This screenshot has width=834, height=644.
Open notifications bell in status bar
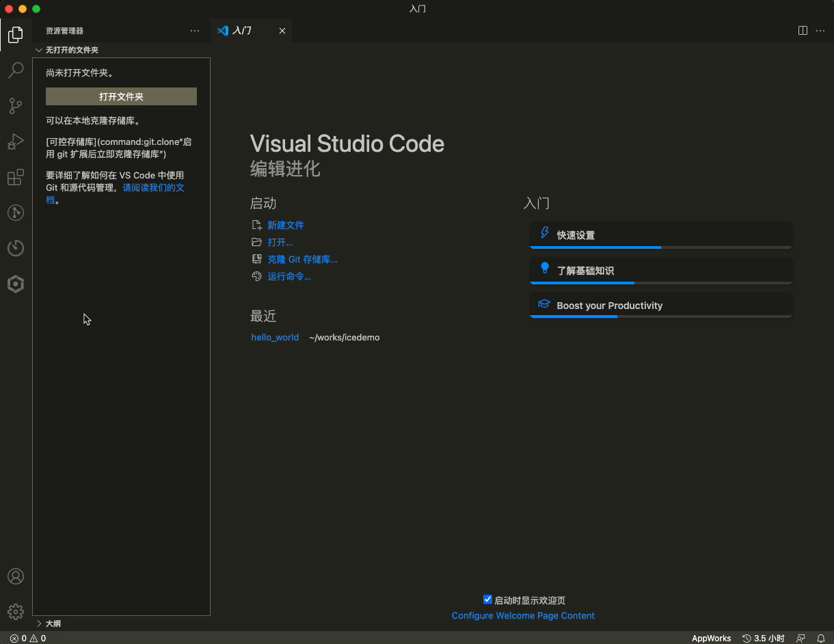[821, 638]
